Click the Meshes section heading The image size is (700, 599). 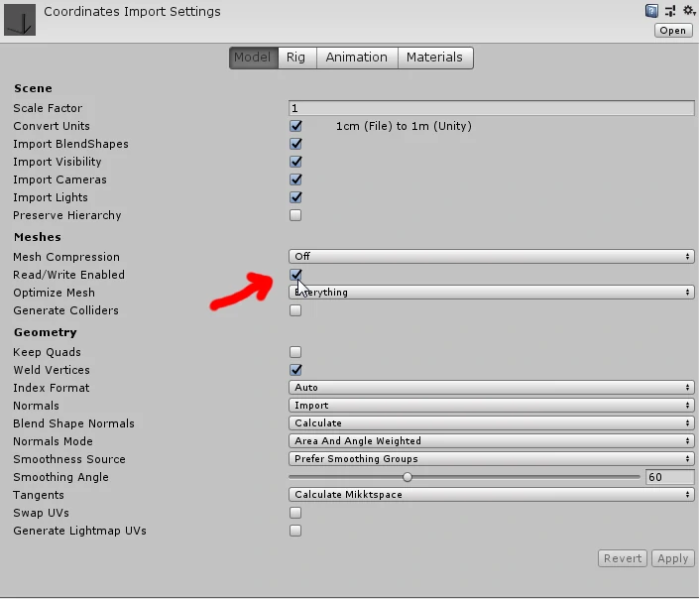tap(38, 237)
